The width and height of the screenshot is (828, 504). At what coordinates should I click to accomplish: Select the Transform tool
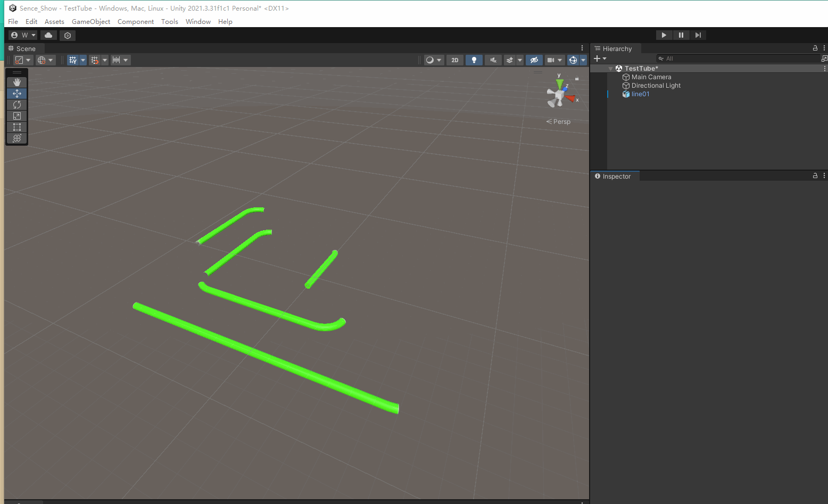(17, 138)
